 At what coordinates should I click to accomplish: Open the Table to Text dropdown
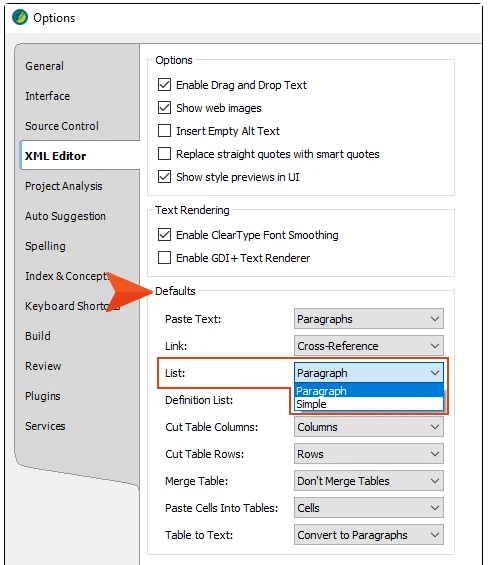(x=369, y=535)
